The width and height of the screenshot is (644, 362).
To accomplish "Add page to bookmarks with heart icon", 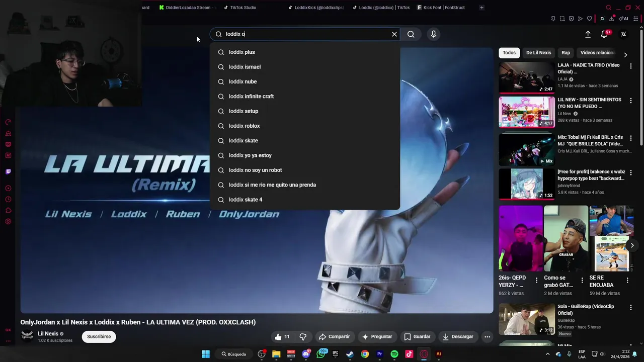I will [589, 19].
